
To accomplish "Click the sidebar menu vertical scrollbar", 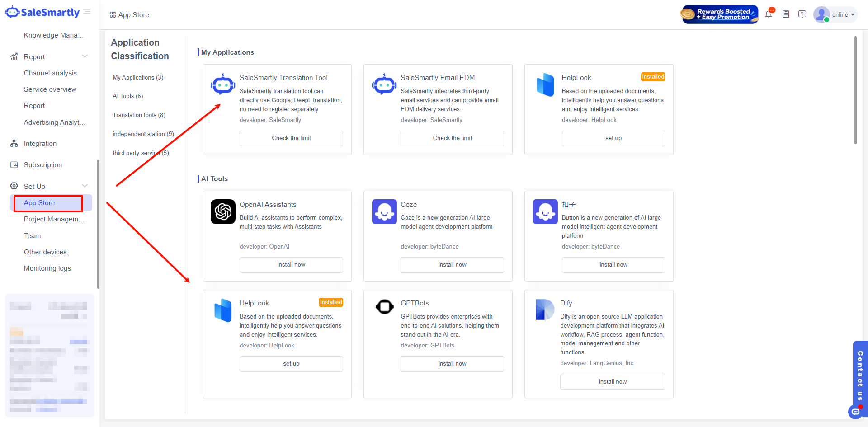I will [98, 224].
